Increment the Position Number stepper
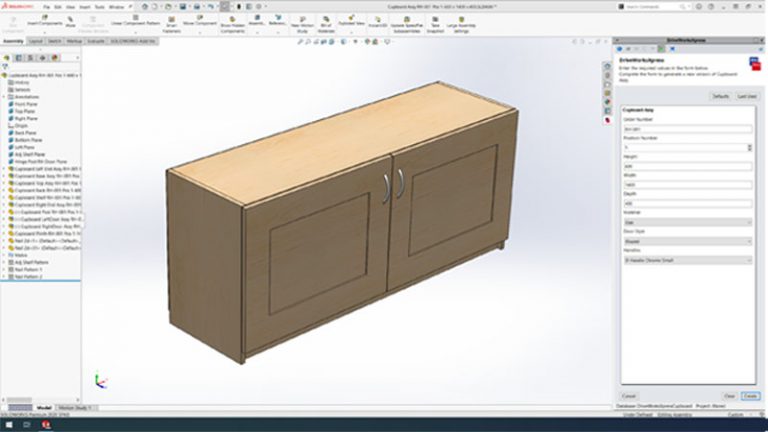The image size is (768, 432). pyautogui.click(x=749, y=145)
